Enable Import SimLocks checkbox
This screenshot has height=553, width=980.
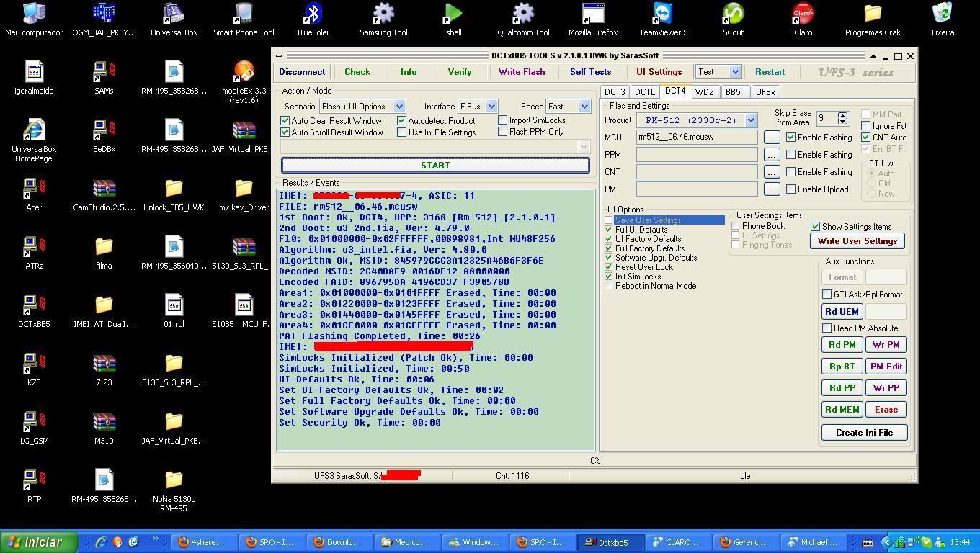(x=503, y=120)
